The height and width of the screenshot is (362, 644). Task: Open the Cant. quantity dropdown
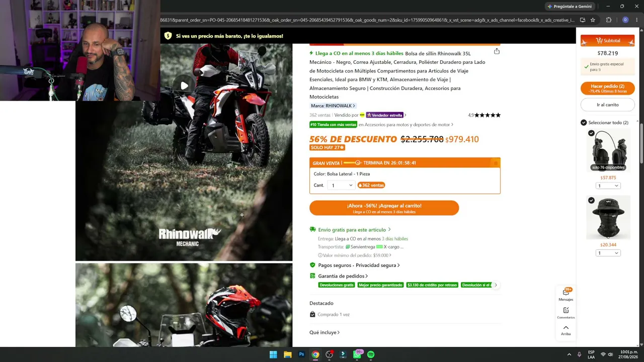coord(341,186)
